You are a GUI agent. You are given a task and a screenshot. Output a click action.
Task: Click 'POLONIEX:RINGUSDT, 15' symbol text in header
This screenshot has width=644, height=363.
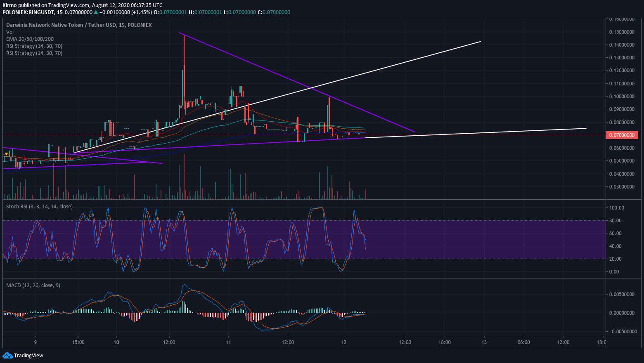point(33,12)
